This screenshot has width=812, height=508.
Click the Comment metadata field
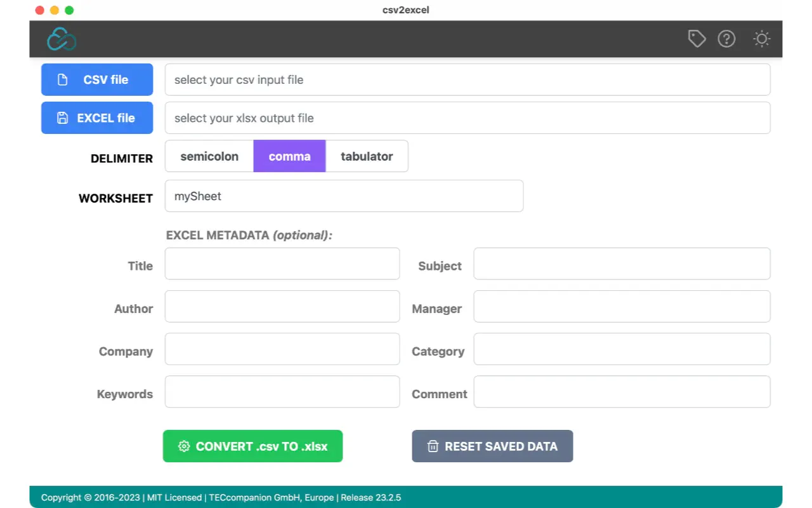point(621,391)
